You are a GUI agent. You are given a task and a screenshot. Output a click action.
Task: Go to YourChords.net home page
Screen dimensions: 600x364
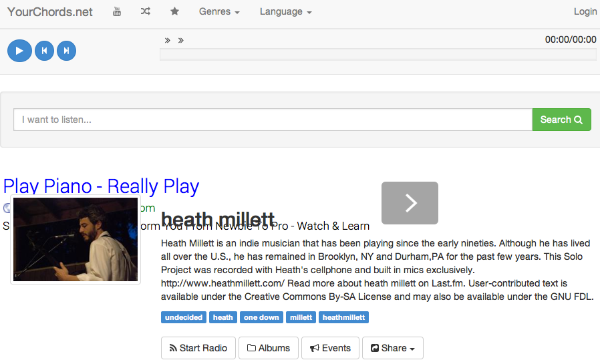coord(49,12)
